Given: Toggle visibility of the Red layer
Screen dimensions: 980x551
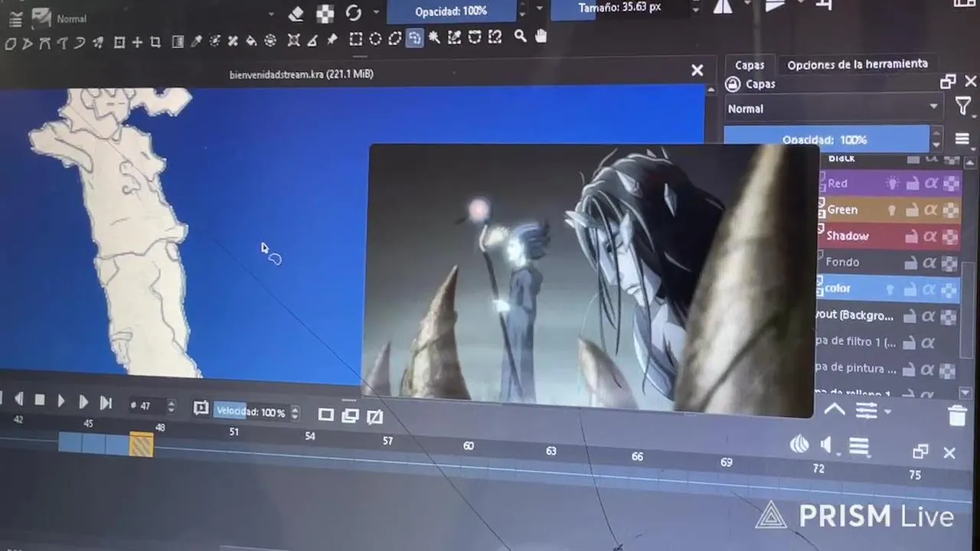Looking at the screenshot, I should click(892, 183).
